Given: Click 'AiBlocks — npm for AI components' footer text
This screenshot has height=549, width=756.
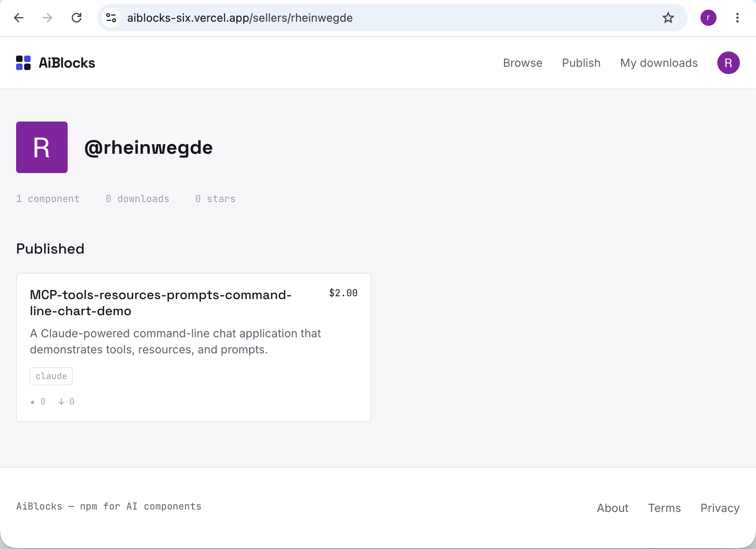Looking at the screenshot, I should [109, 506].
